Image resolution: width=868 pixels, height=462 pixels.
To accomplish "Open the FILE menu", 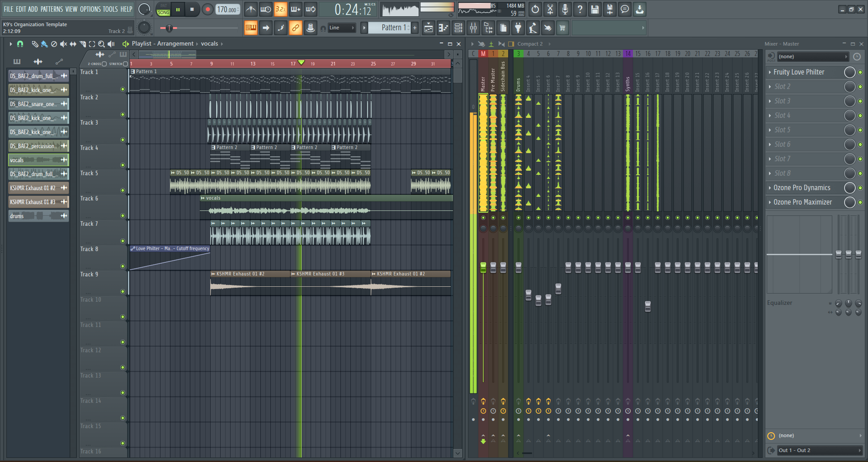I will click(9, 9).
